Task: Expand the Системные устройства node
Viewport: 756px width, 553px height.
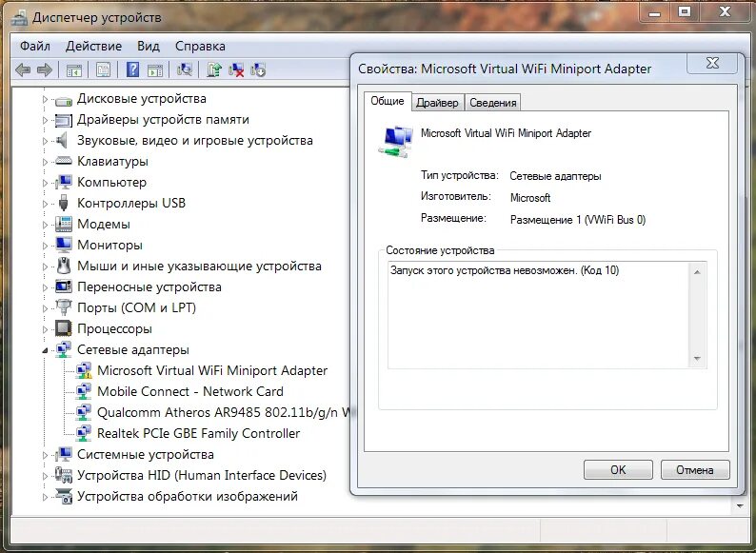Action: [x=45, y=455]
